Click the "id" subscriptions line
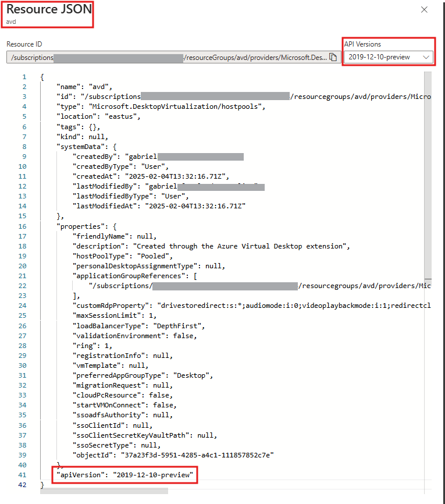Screen dimensions: 445x504 pos(244,97)
